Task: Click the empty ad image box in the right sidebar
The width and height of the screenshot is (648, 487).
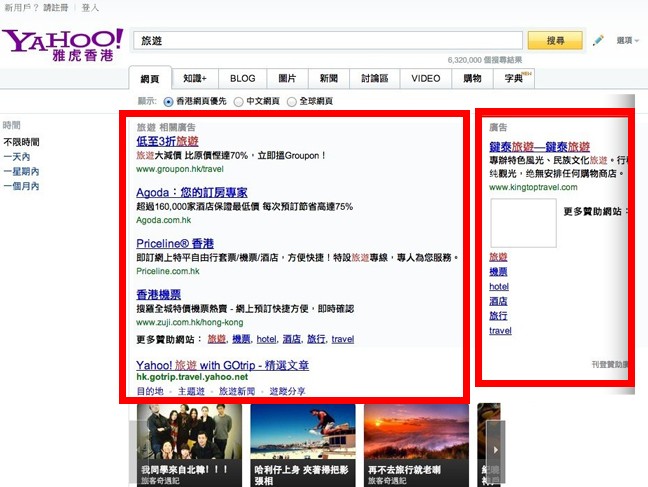Action: pos(524,223)
